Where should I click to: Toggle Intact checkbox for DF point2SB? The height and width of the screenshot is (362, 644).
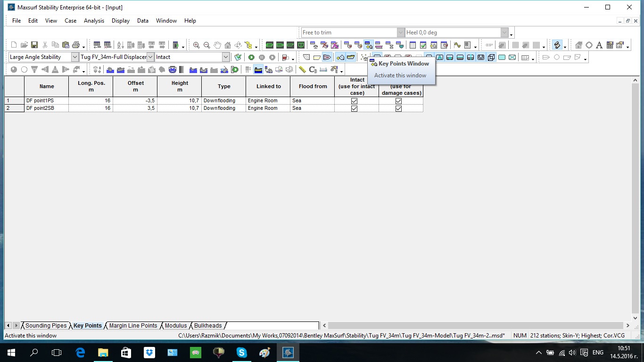click(x=354, y=108)
